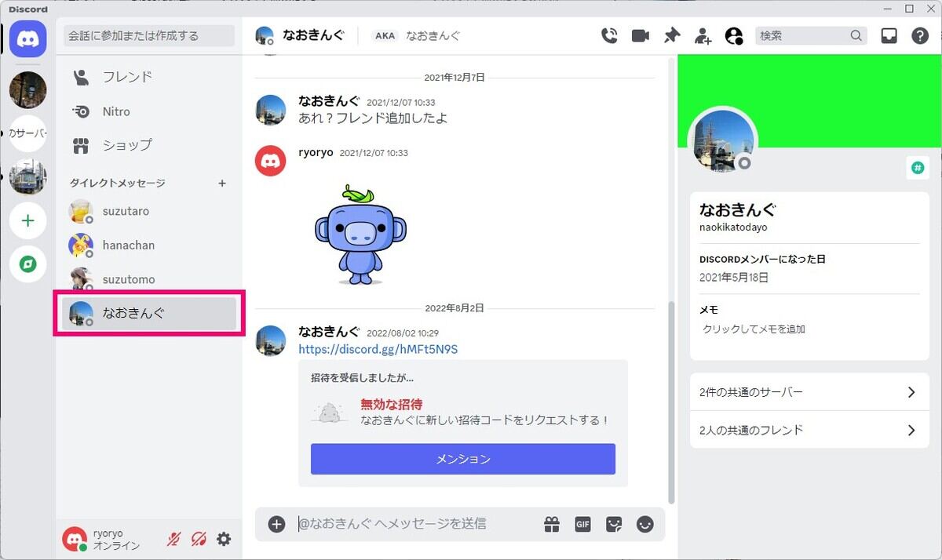Open the attachment plus menu in message bar

[x=276, y=524]
